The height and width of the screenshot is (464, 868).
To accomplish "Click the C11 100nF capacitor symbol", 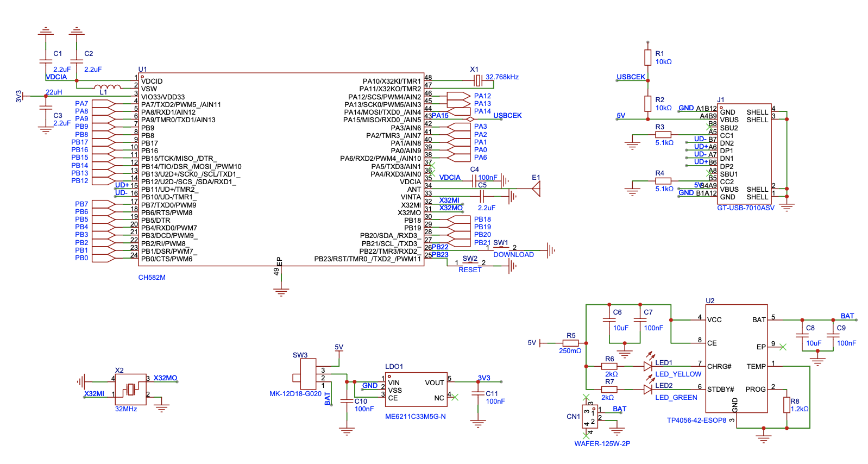I will [x=478, y=393].
